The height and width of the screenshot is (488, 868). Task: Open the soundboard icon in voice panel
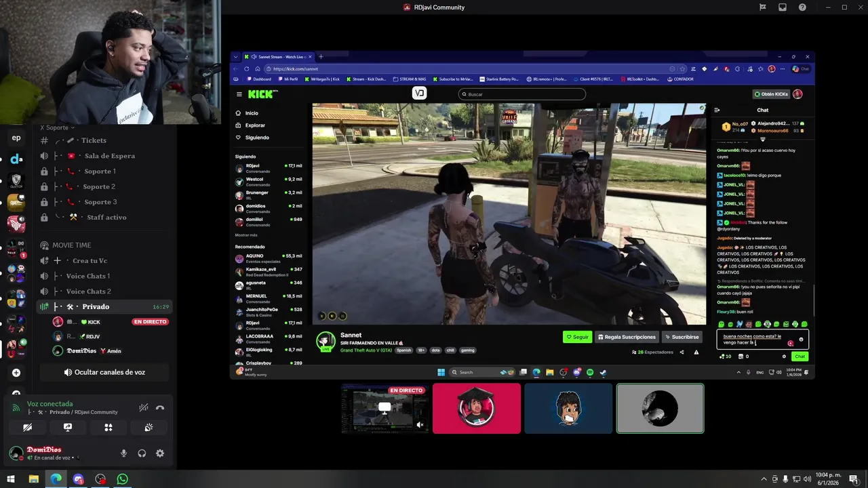pos(149,427)
